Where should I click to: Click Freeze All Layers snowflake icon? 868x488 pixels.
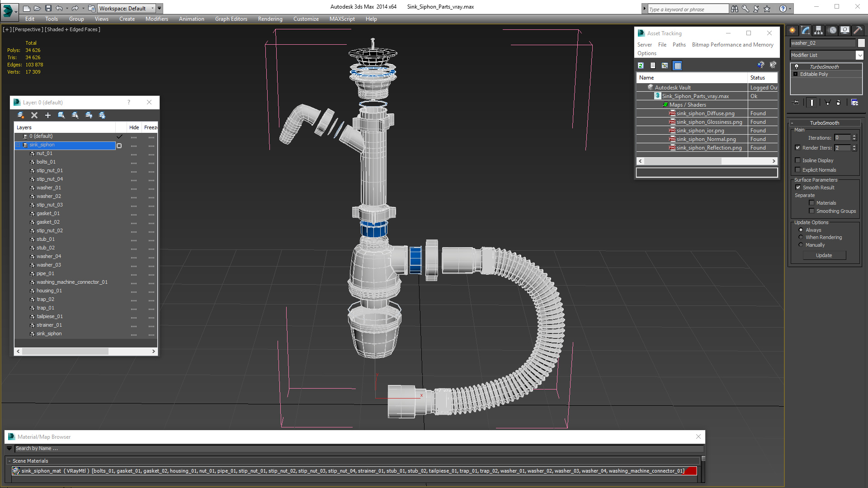click(x=102, y=115)
